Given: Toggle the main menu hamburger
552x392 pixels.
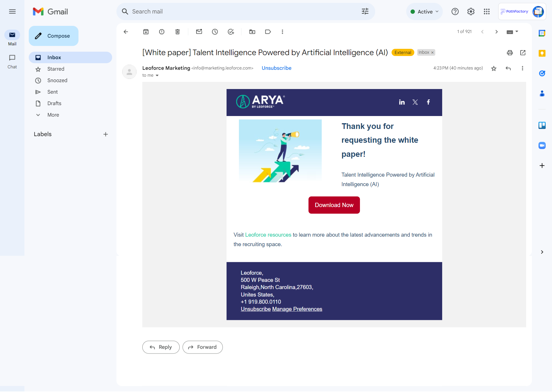Looking at the screenshot, I should [x=12, y=11].
